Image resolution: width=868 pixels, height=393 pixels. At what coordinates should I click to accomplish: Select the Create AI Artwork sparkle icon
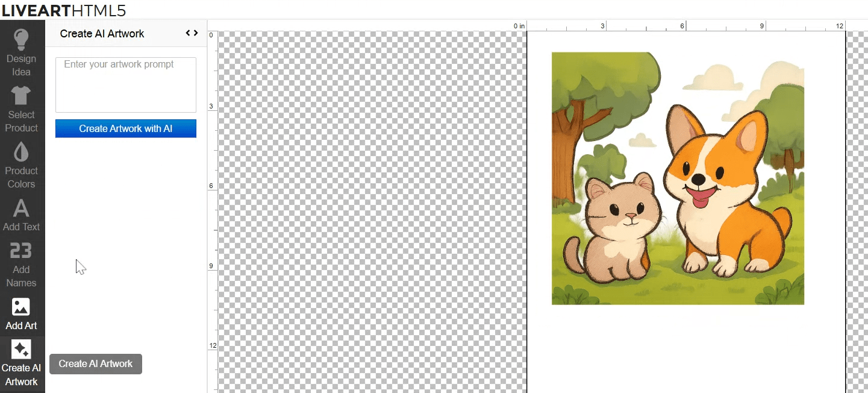(22, 350)
